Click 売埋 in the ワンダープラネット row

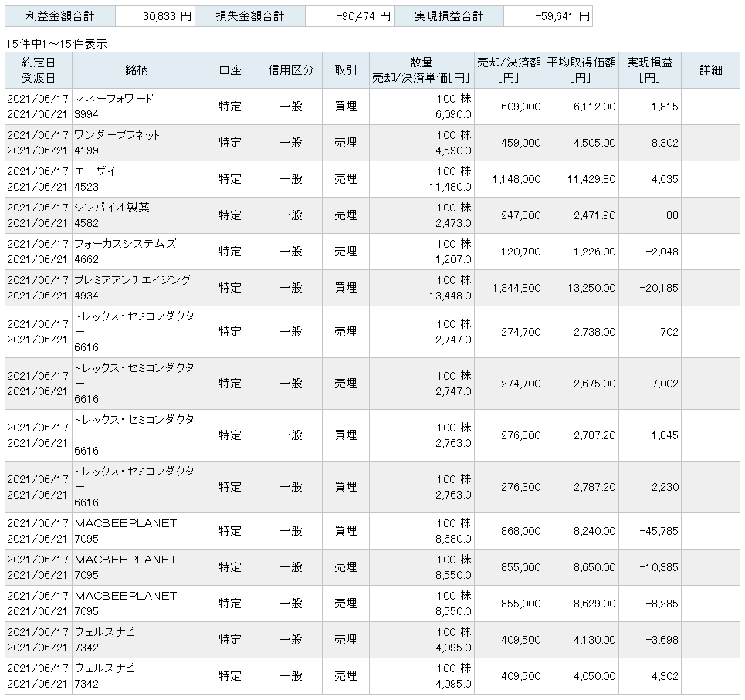tap(346, 143)
